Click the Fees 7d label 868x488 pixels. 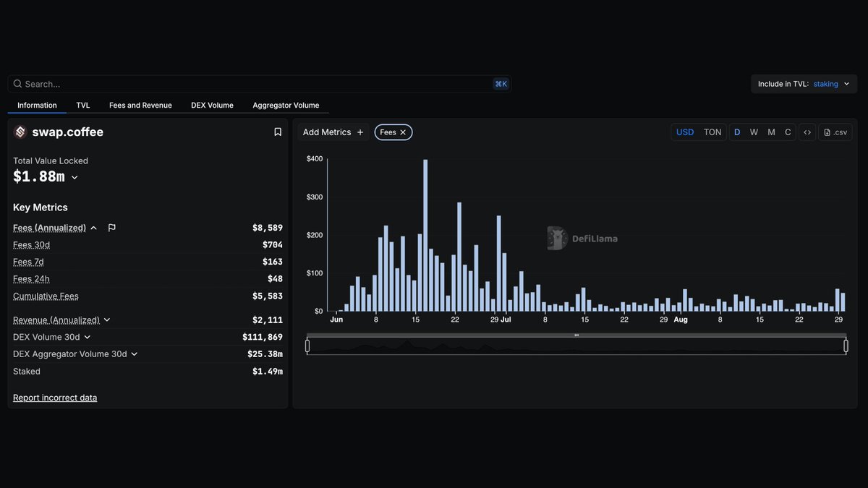[28, 262]
